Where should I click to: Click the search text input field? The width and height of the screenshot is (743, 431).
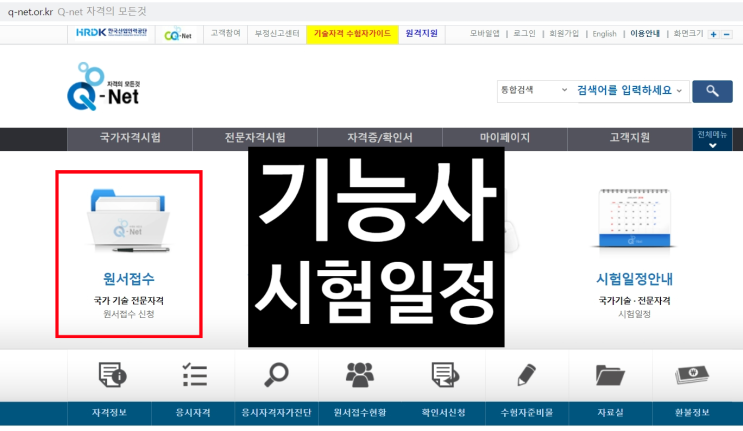624,90
